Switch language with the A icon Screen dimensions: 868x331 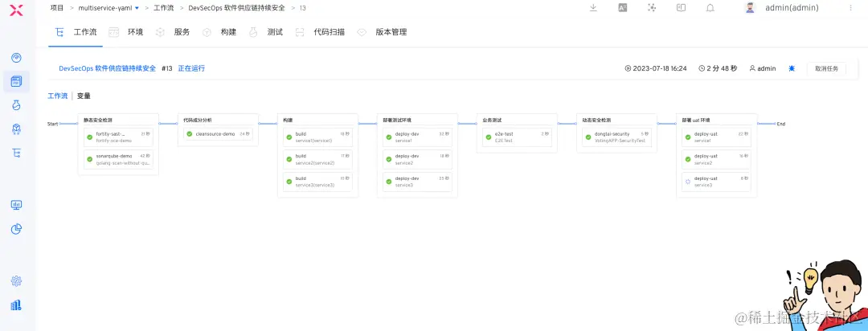tap(623, 8)
